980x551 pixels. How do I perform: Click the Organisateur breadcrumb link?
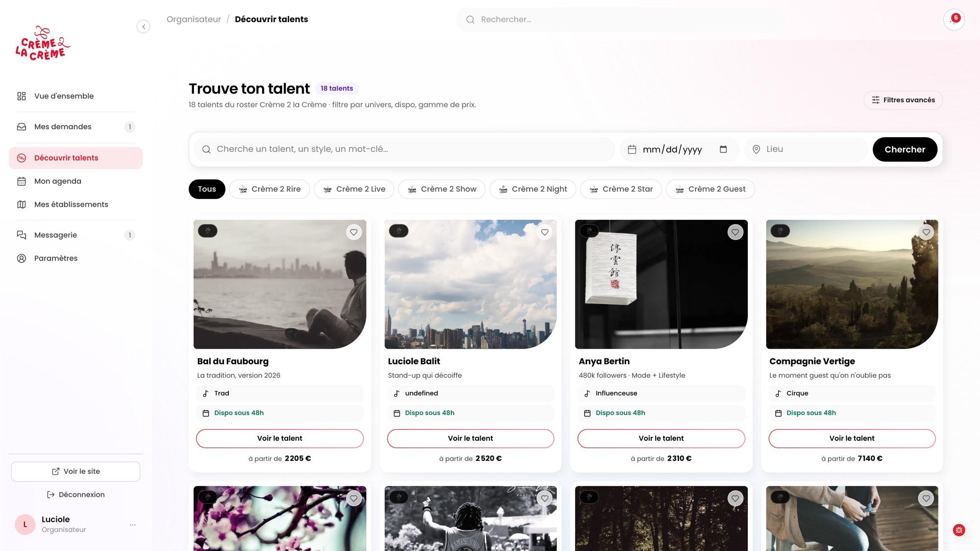point(194,19)
